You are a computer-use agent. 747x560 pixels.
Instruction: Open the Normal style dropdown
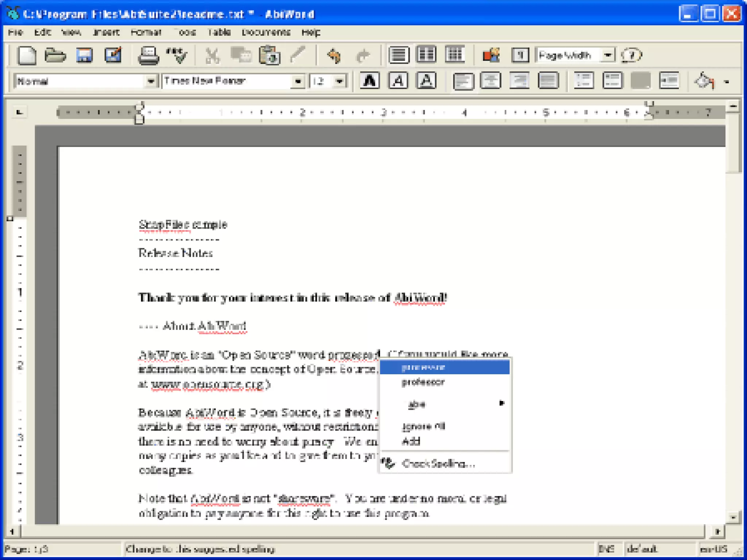151,81
